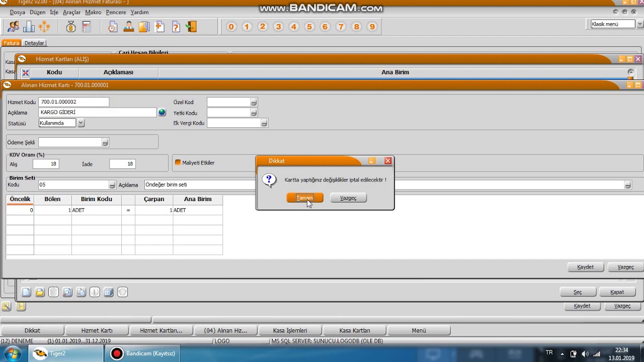Screen dimensions: 644x362
Task: Click the orange organization tree toolbar icon
Action: coord(44,27)
